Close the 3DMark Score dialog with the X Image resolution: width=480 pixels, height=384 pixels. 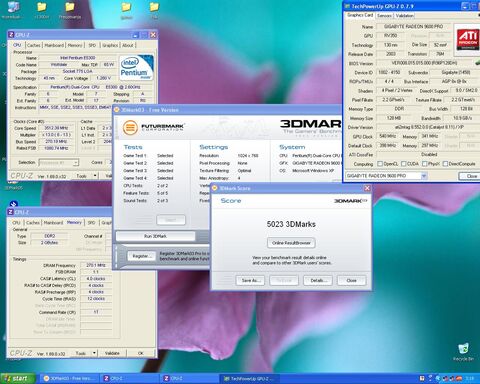coord(367,188)
